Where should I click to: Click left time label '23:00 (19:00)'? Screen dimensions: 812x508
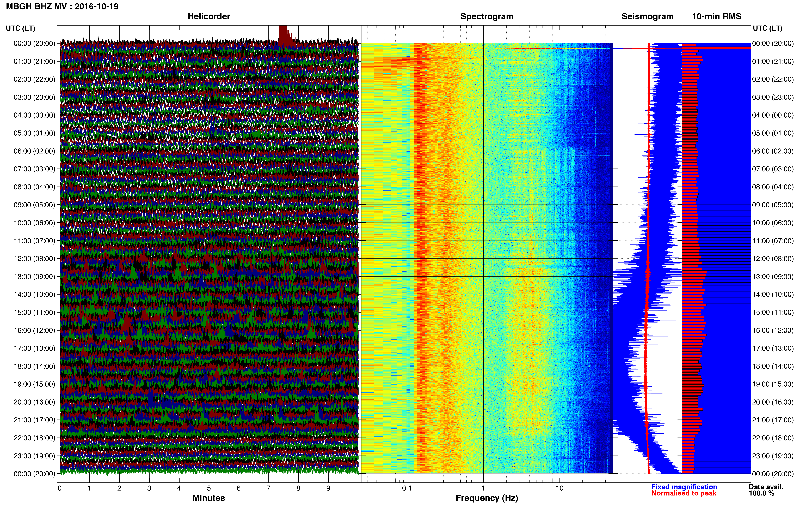pyautogui.click(x=34, y=456)
